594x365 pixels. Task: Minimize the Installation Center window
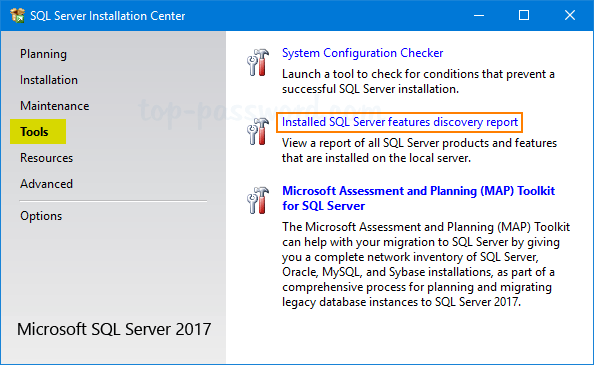pyautogui.click(x=479, y=16)
